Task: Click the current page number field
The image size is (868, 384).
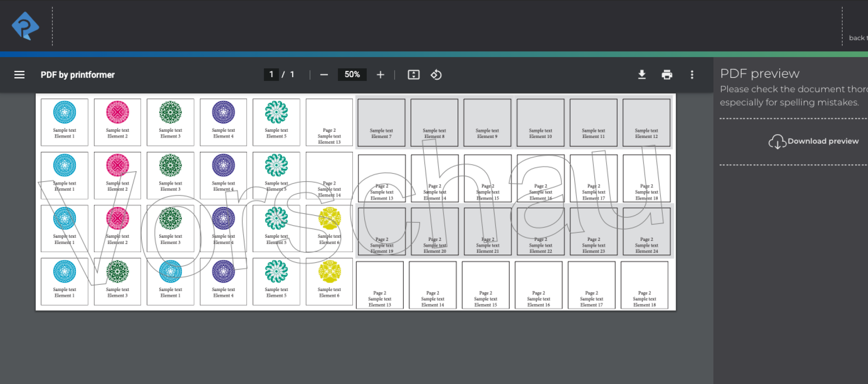Action: click(271, 75)
